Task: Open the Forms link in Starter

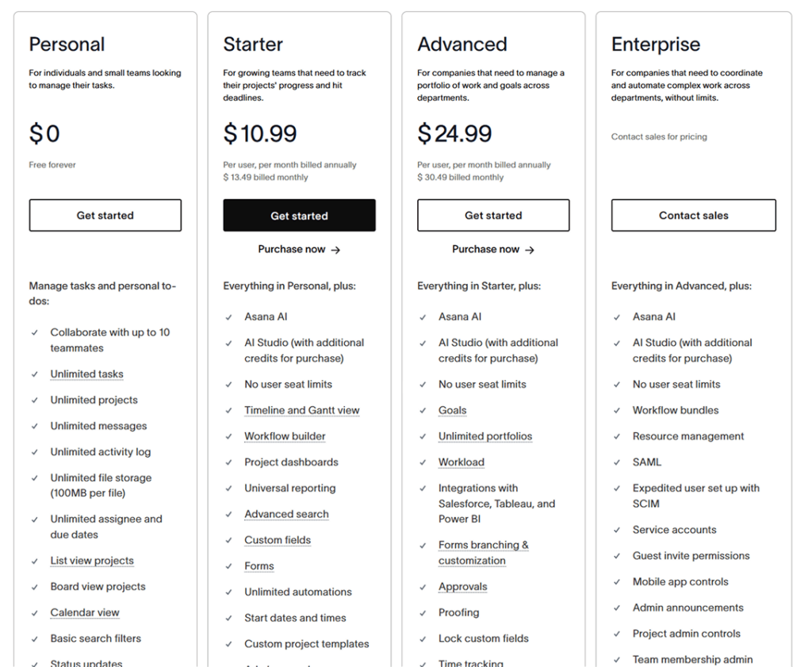Action: tap(259, 566)
